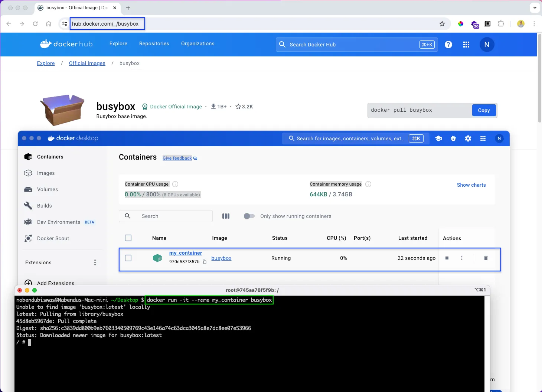Click the Status column header

click(280, 238)
